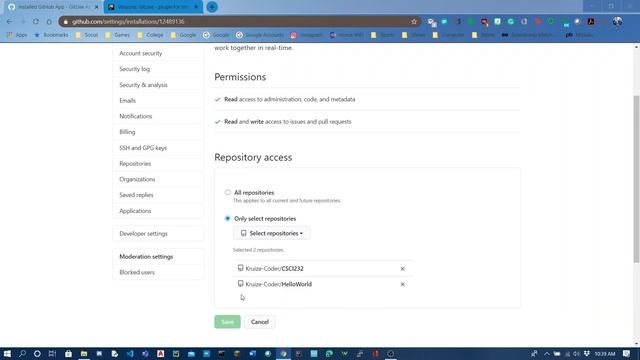Click the "Repository access" heading
Viewport: 640px width, 360px height.
pyautogui.click(x=253, y=157)
